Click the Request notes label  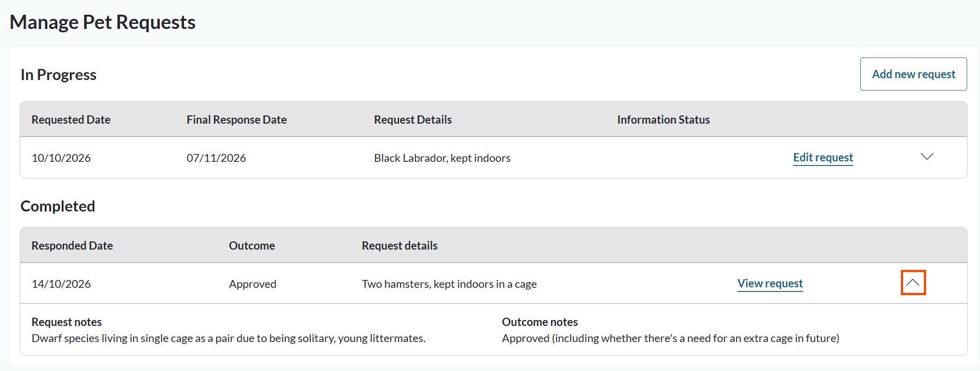pos(67,322)
